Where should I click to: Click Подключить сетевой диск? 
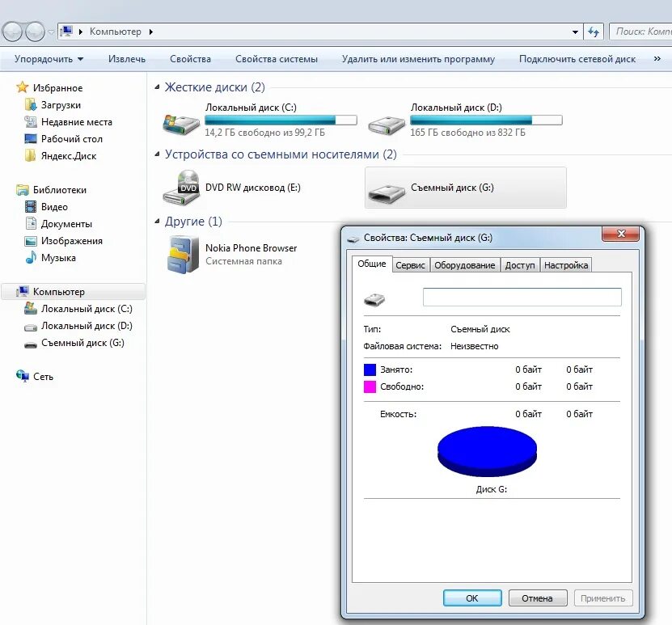pyautogui.click(x=577, y=59)
